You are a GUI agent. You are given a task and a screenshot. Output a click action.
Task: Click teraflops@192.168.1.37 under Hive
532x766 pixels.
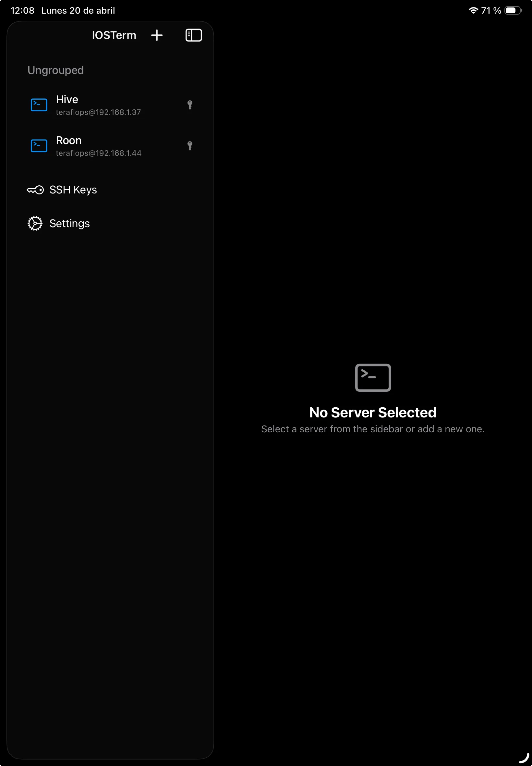tap(98, 112)
